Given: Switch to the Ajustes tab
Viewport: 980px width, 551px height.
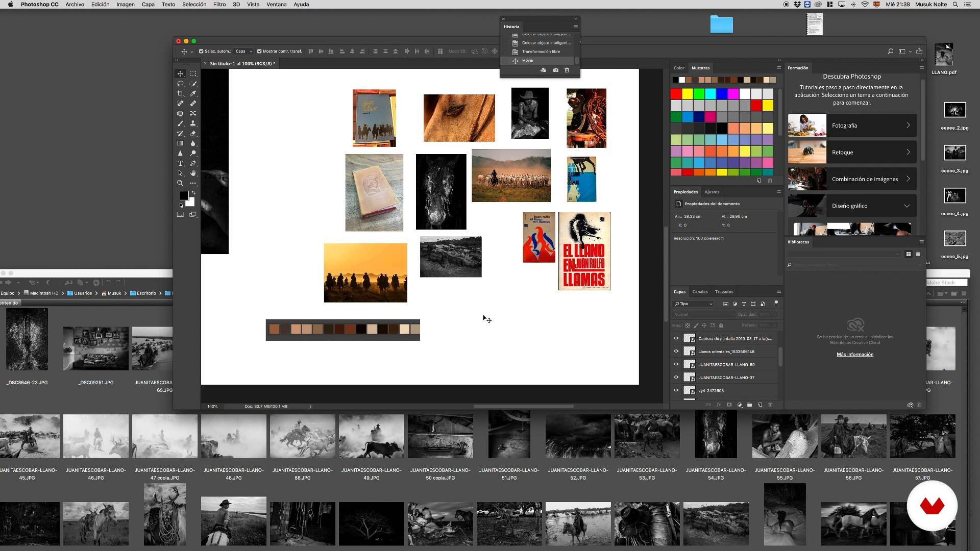Looking at the screenshot, I should click(712, 192).
